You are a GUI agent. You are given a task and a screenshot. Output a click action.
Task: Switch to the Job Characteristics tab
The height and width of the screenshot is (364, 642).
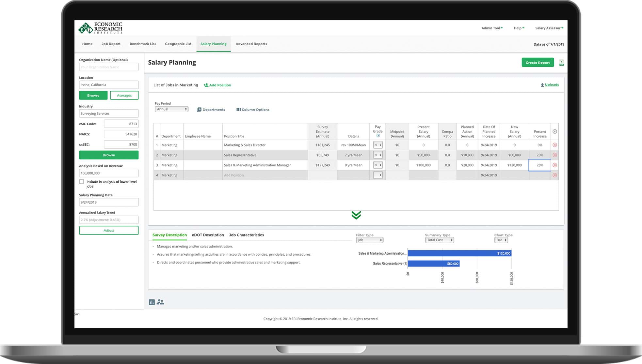click(246, 235)
